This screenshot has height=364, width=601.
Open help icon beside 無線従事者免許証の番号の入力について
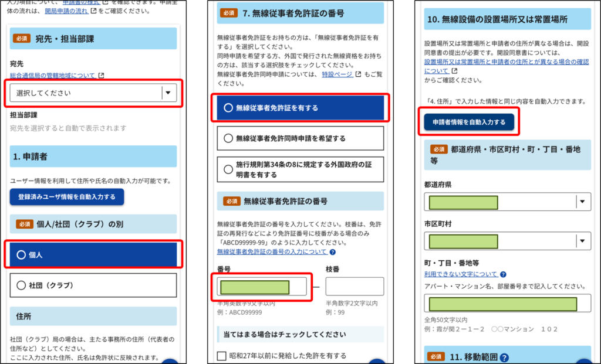(333, 252)
